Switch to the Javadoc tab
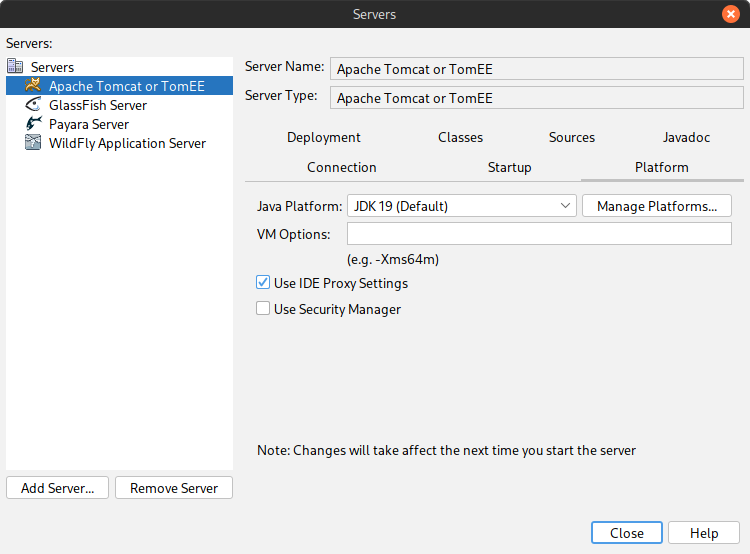The height and width of the screenshot is (554, 750). pos(686,137)
